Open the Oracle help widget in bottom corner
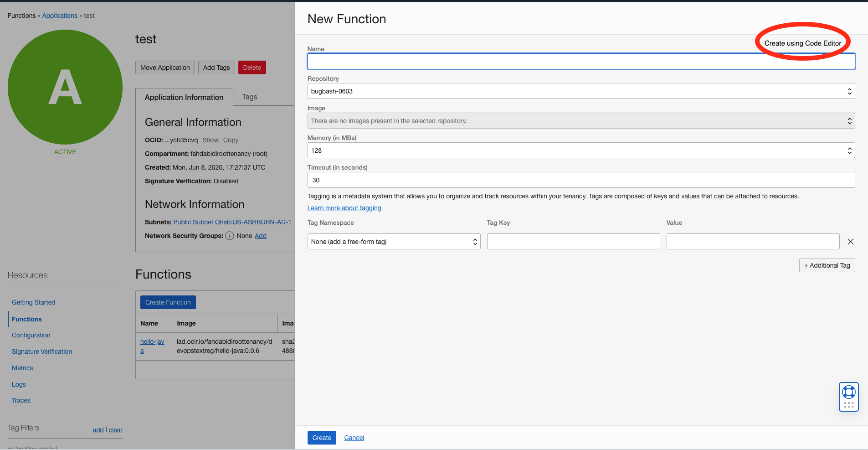Screen dimensions: 868x450 [848, 396]
